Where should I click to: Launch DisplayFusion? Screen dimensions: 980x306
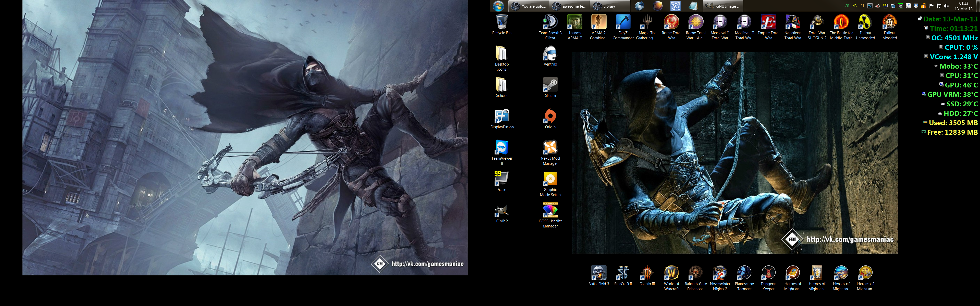[x=502, y=119]
